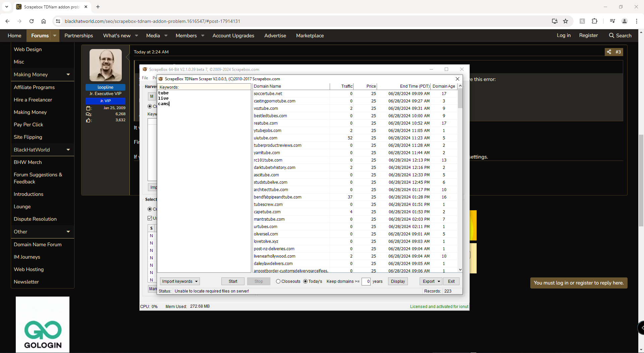Expand the Media dropdown arrow
The width and height of the screenshot is (644, 353).
pos(166,36)
